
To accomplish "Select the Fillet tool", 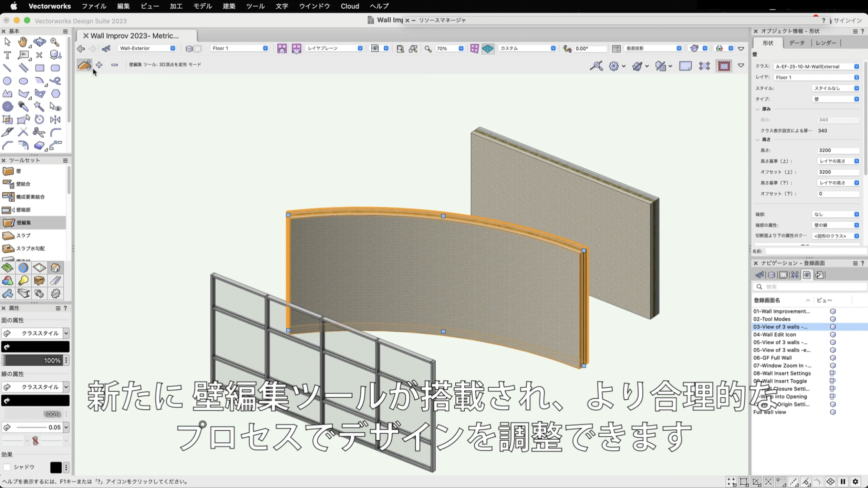I will pos(55,132).
